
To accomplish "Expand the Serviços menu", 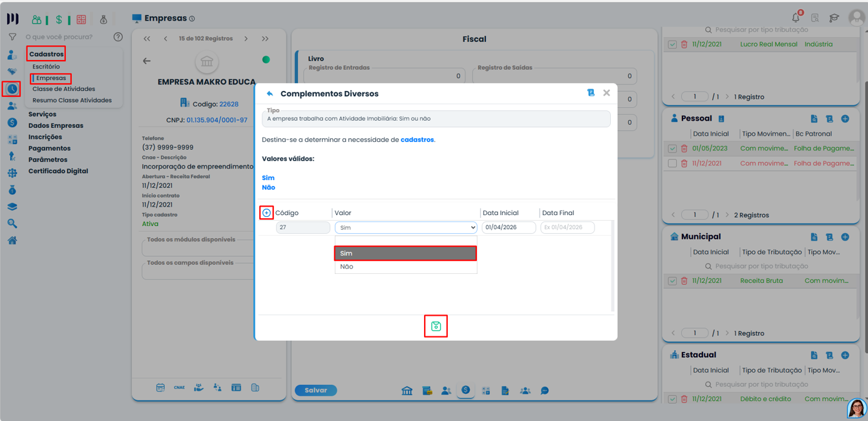I will [x=42, y=114].
